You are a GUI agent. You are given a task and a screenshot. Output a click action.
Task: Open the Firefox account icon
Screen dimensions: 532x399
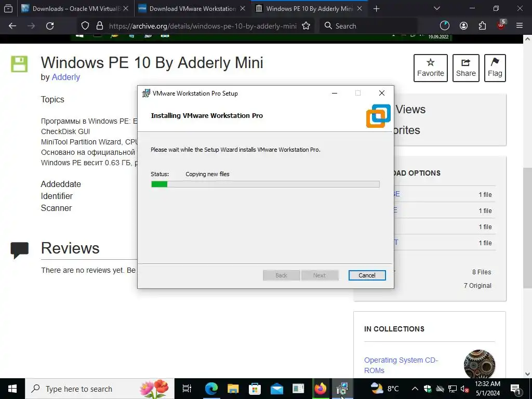(463, 26)
